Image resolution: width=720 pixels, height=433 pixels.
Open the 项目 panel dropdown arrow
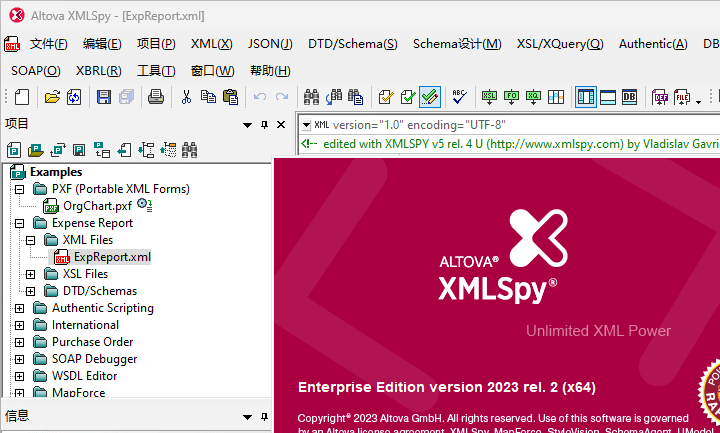(x=248, y=125)
